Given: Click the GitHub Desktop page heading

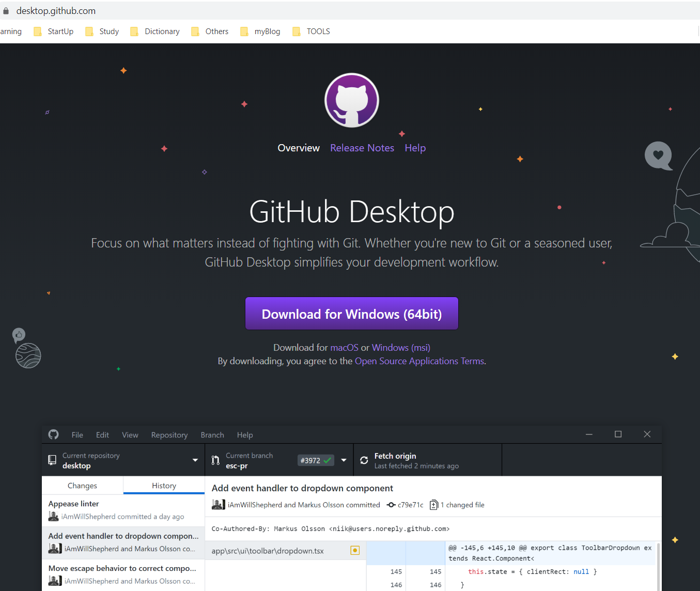Looking at the screenshot, I should pos(352,212).
